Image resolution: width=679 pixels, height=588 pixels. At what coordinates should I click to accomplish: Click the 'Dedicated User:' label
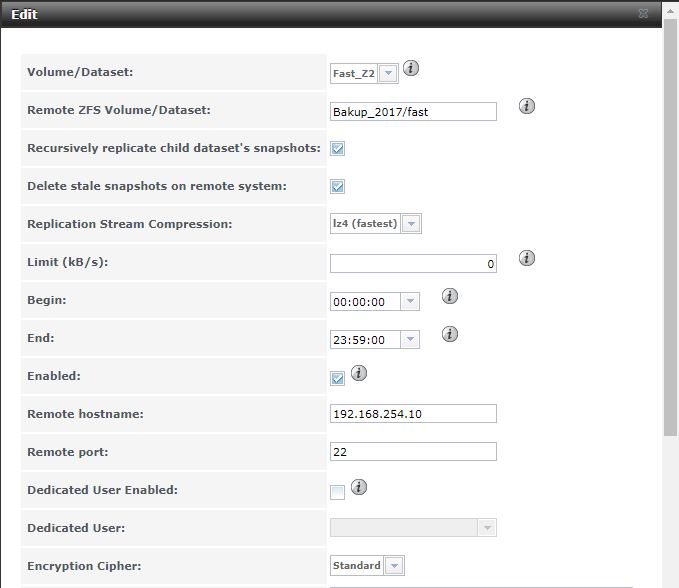click(x=76, y=528)
